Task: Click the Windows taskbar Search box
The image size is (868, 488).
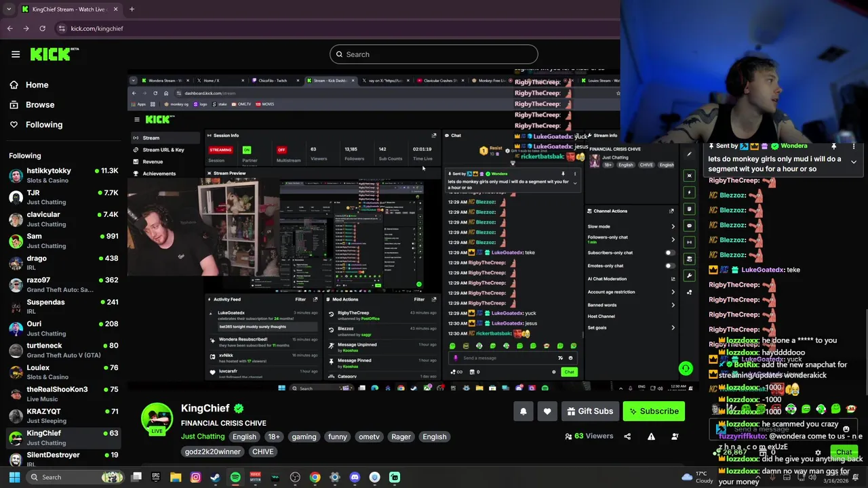Action: [x=75, y=477]
